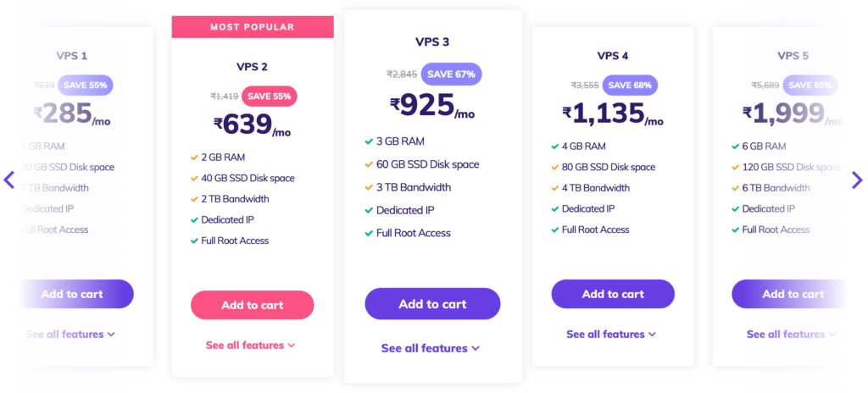Click the MOST POPULAR banner
This screenshot has height=393, width=868.
click(253, 27)
